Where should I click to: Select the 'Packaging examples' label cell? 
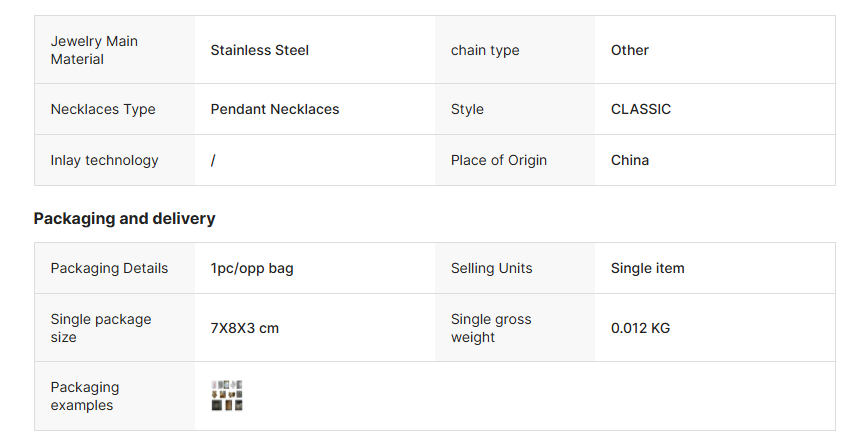pos(85,396)
